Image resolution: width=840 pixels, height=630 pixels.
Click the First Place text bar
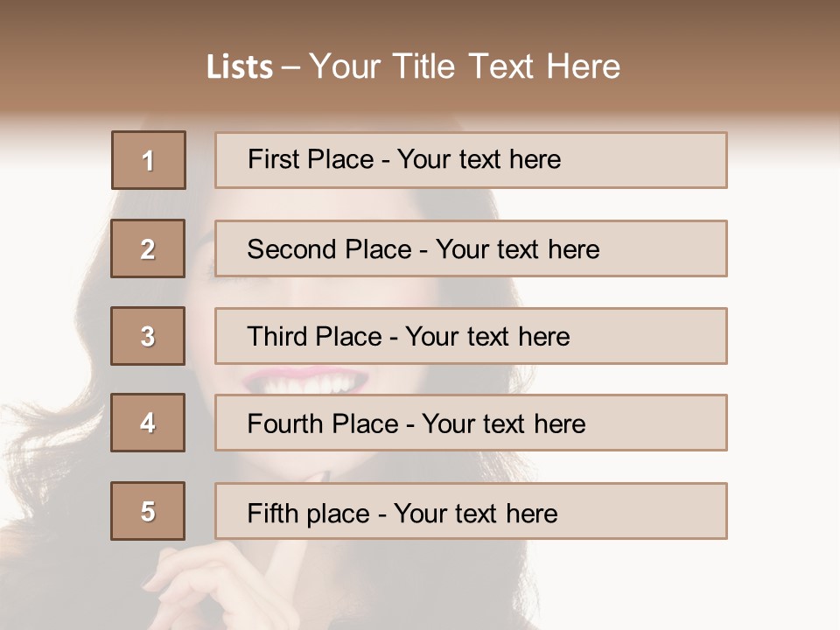(x=471, y=160)
